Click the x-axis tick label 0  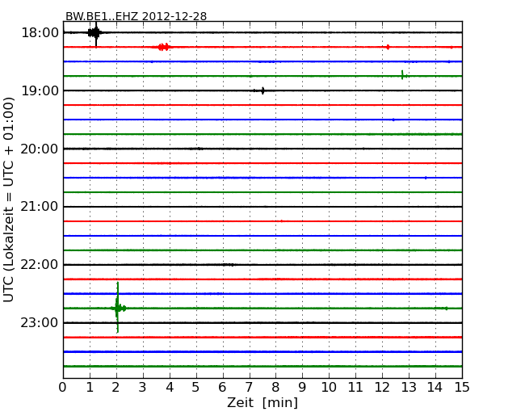pyautogui.click(x=63, y=387)
